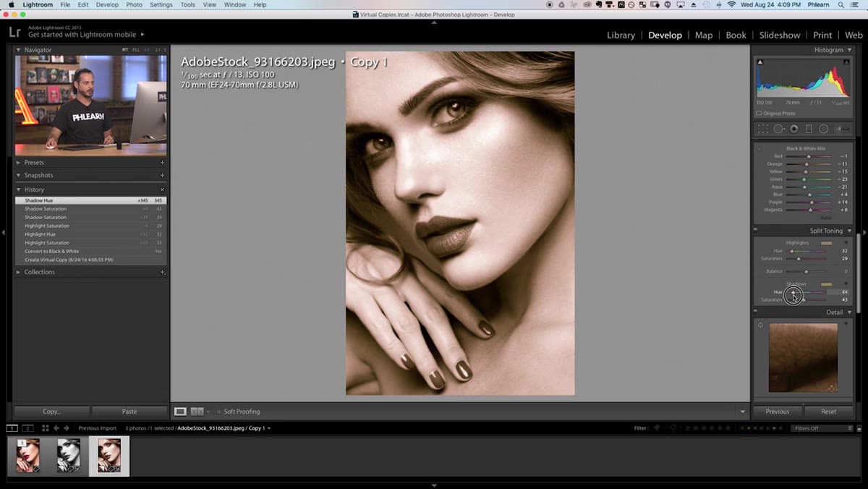Activate the Black & White Mix target adjustment tool
This screenshot has height=489, width=868.
tap(759, 148)
